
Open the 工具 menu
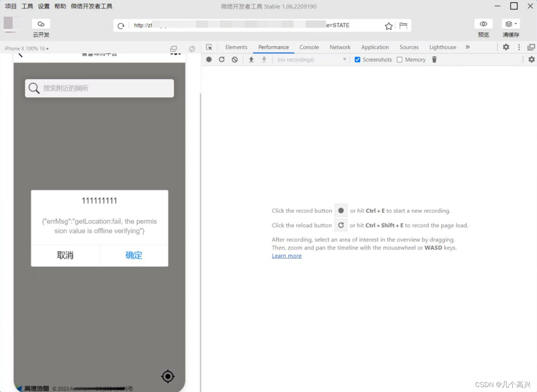pyautogui.click(x=27, y=6)
